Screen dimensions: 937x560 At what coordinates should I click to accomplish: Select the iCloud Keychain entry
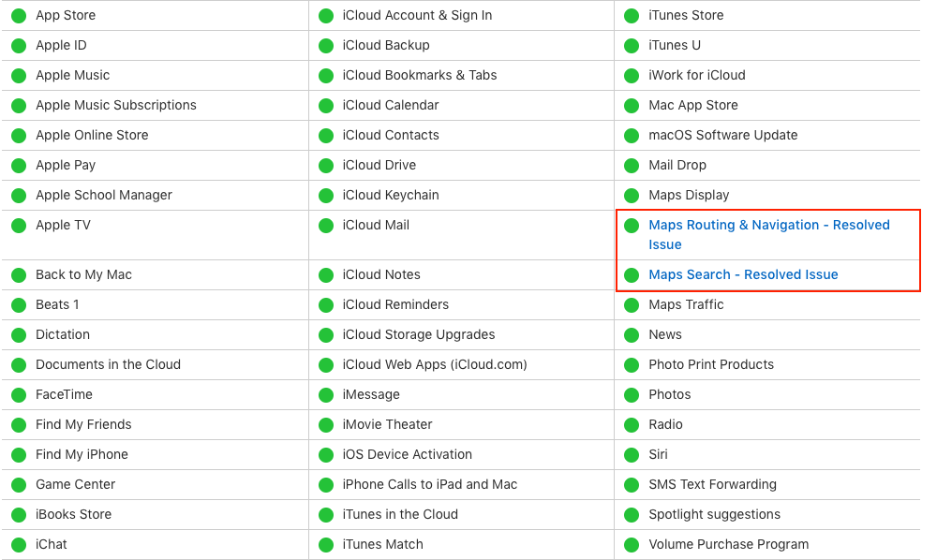coord(391,195)
